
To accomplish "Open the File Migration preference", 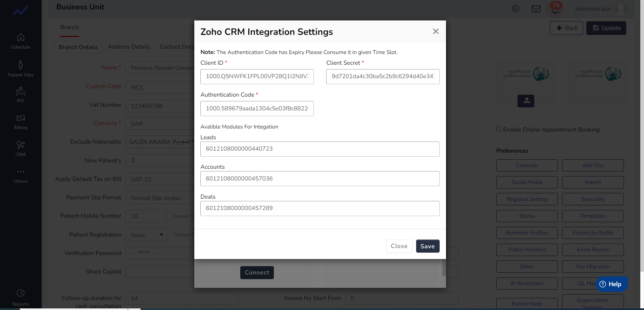I will tap(593, 267).
